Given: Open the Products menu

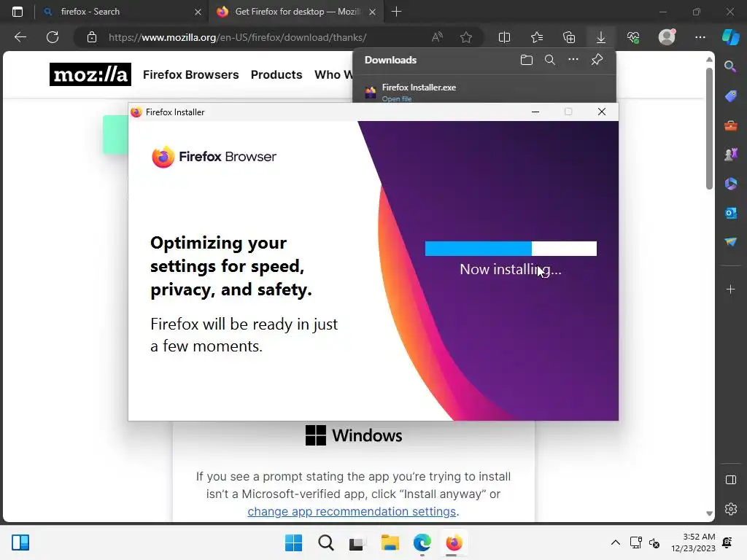Looking at the screenshot, I should 276,75.
